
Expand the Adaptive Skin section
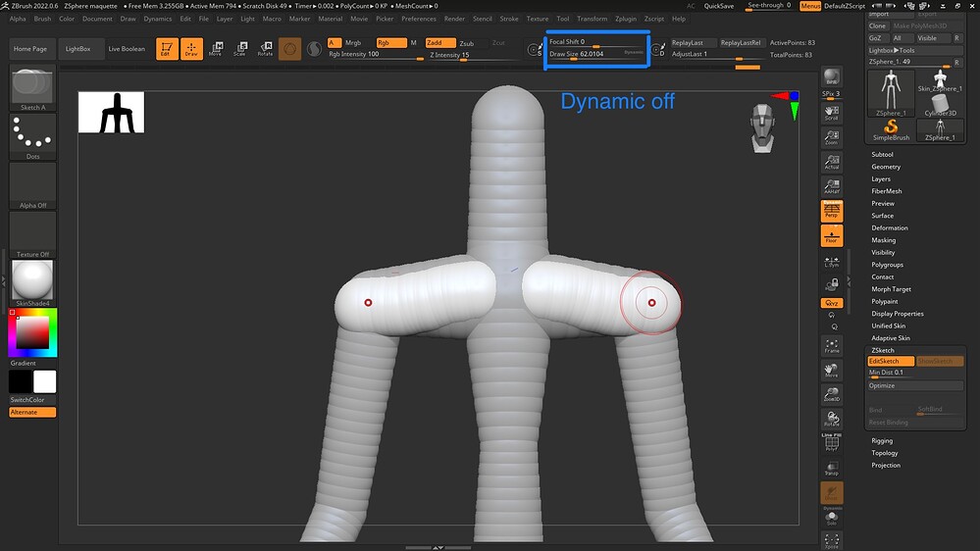[x=891, y=338]
